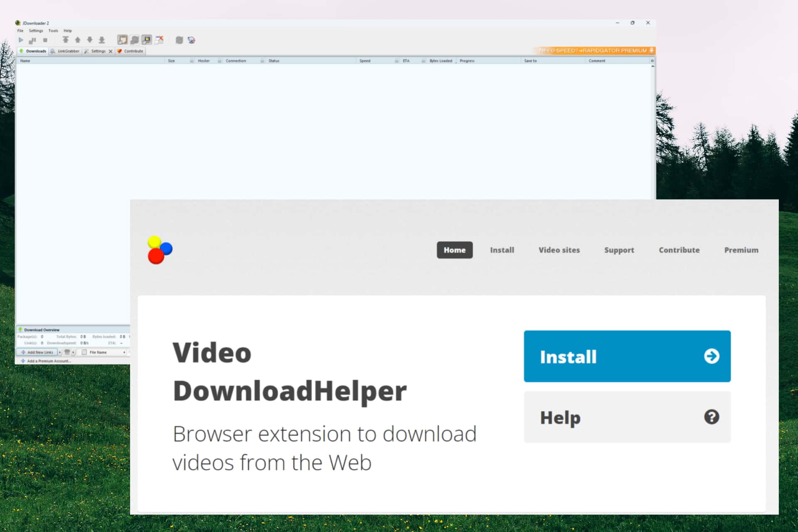Open Contribute in the website navigation
This screenshot has height=532, width=798.
click(x=679, y=250)
